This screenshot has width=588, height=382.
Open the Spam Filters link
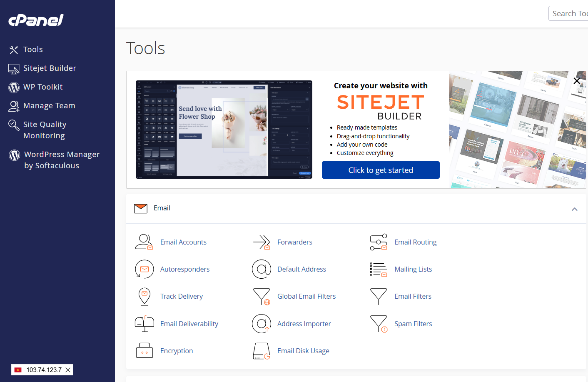click(413, 324)
